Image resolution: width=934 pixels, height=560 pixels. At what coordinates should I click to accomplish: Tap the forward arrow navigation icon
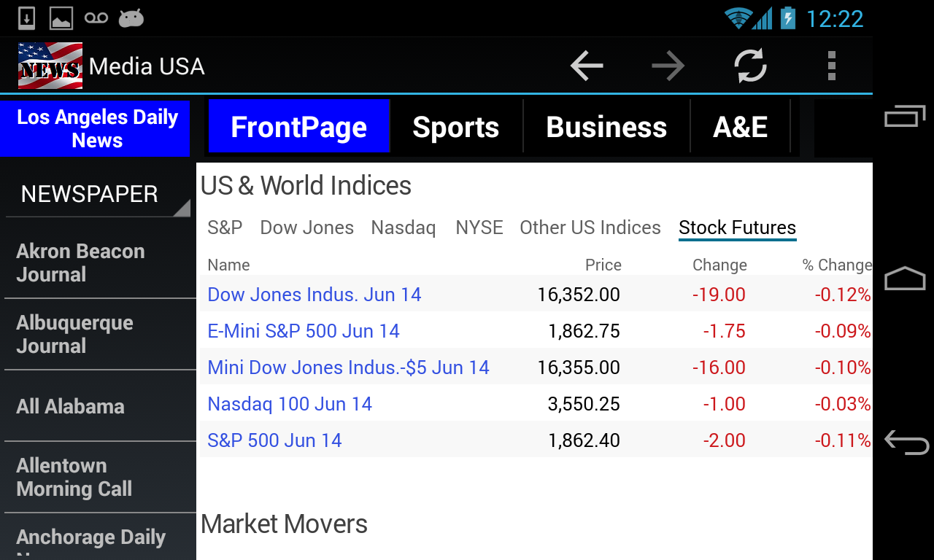point(668,66)
